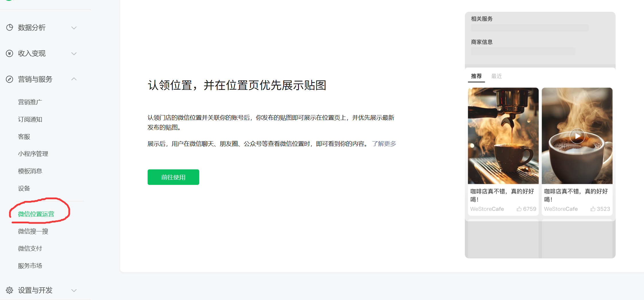Switch to the 推荐 tab
644x300 pixels.
476,76
